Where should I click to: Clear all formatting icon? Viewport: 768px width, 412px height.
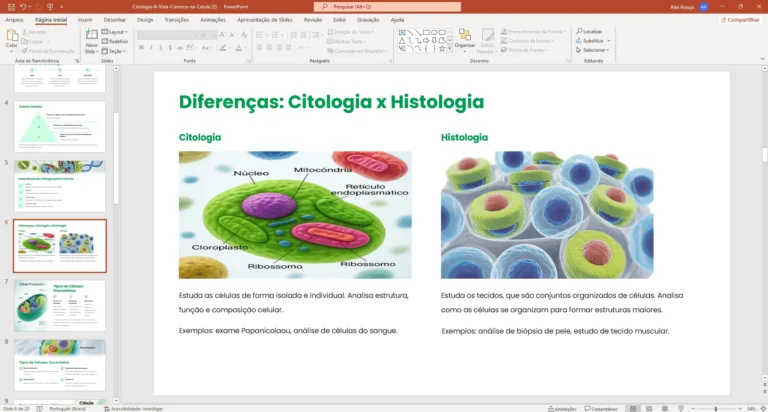click(244, 35)
